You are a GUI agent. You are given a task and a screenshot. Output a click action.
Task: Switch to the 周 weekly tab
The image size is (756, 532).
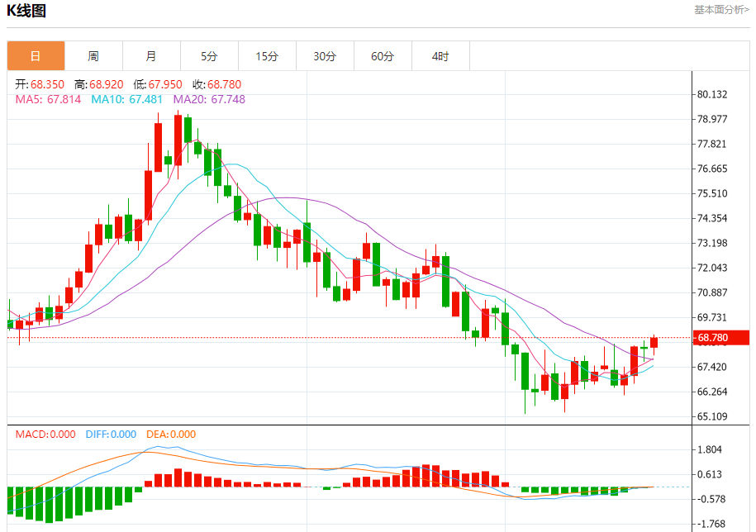[93, 56]
